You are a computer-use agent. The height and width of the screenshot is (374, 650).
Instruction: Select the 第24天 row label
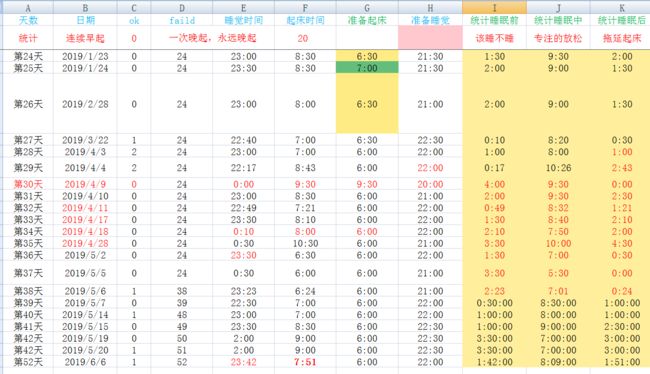pyautogui.click(x=28, y=56)
